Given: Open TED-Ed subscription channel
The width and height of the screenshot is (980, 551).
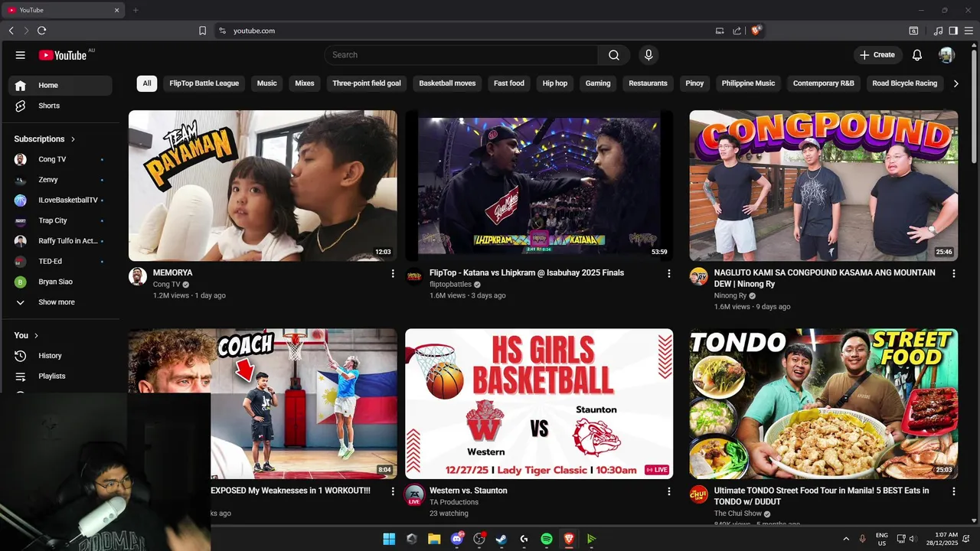Looking at the screenshot, I should point(60,262).
